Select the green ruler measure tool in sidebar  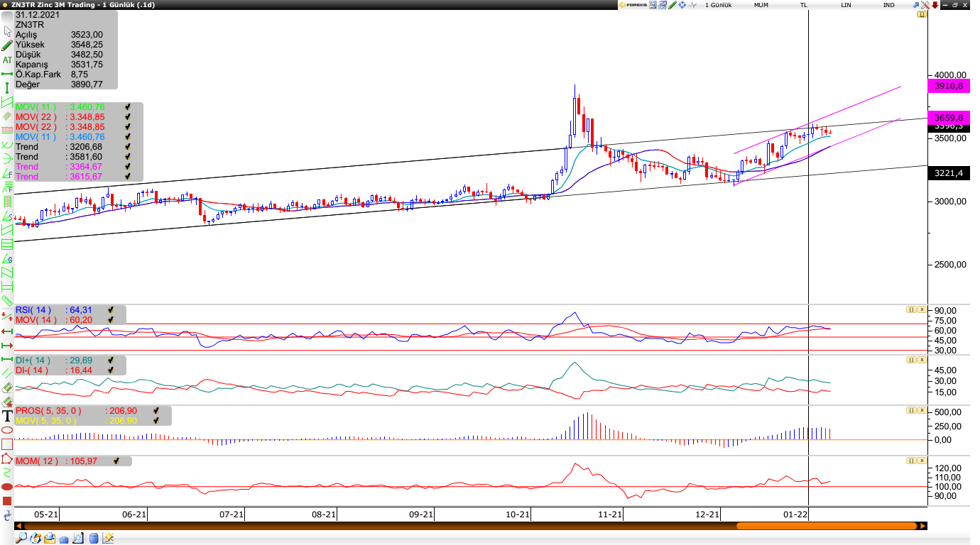click(x=7, y=299)
